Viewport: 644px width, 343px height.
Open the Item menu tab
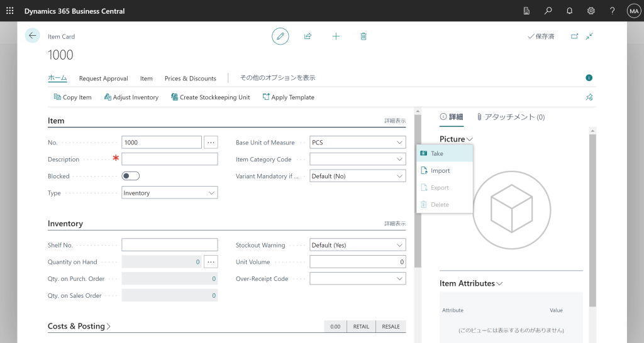(146, 79)
